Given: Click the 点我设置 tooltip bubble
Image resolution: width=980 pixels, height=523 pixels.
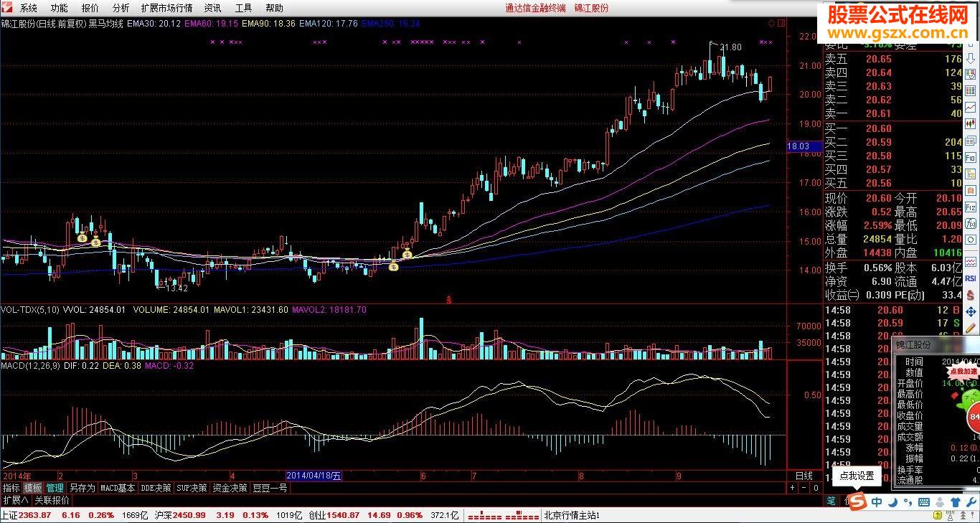Looking at the screenshot, I should [857, 476].
